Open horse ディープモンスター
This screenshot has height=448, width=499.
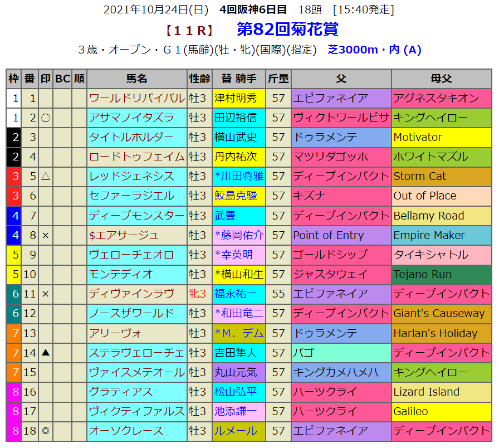click(x=136, y=216)
